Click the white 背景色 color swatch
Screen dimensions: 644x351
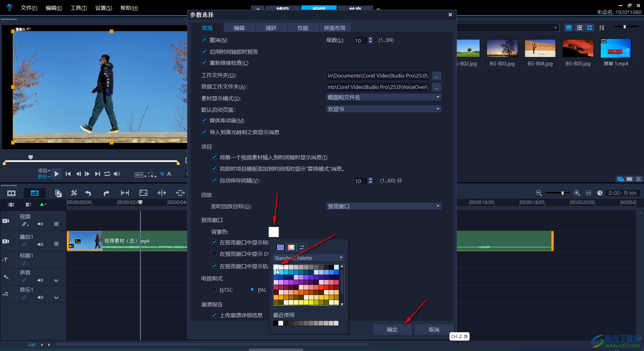pos(274,232)
